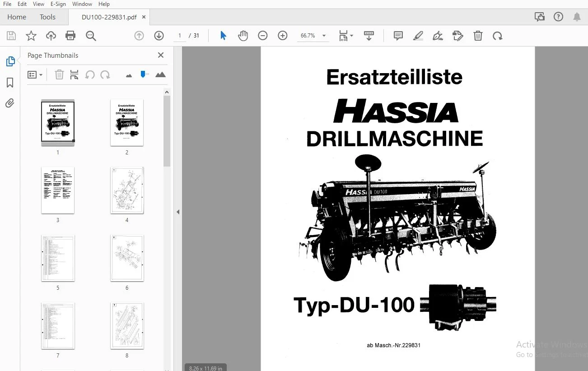Select page 2 thumbnail

click(127, 122)
